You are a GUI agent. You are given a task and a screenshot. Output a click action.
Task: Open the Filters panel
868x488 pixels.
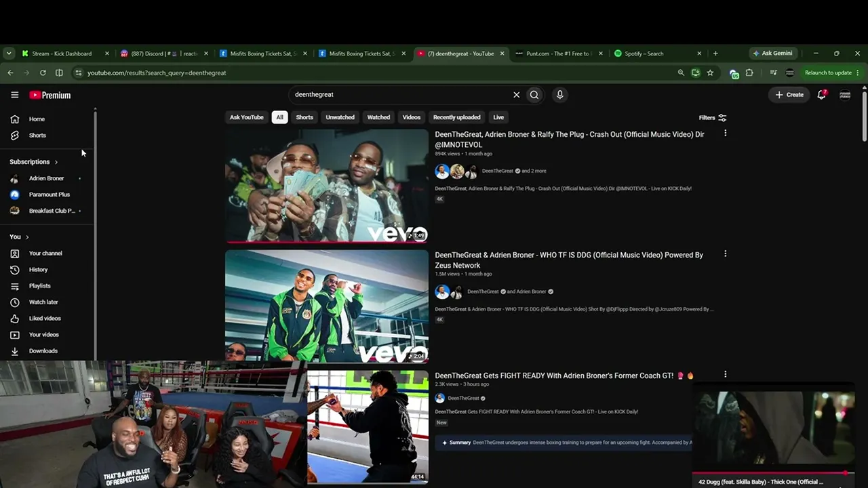(713, 118)
